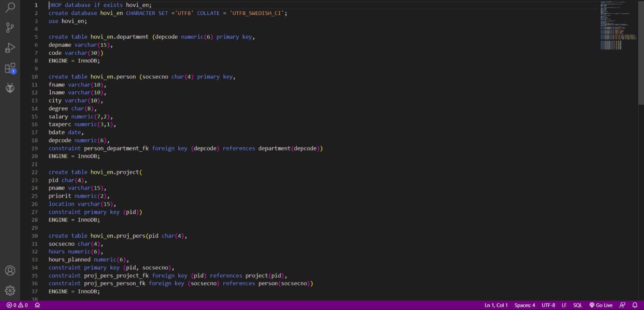Click the home icon in status bar

point(37,305)
